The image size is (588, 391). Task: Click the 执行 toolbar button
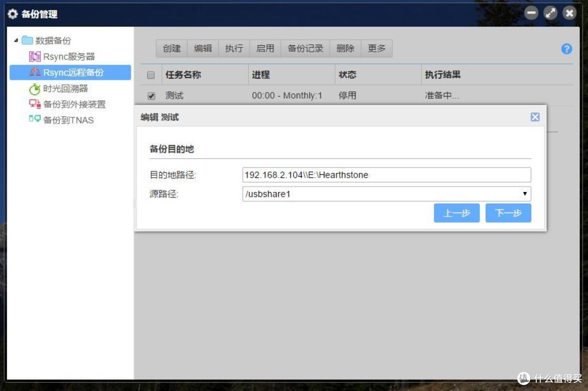click(234, 48)
